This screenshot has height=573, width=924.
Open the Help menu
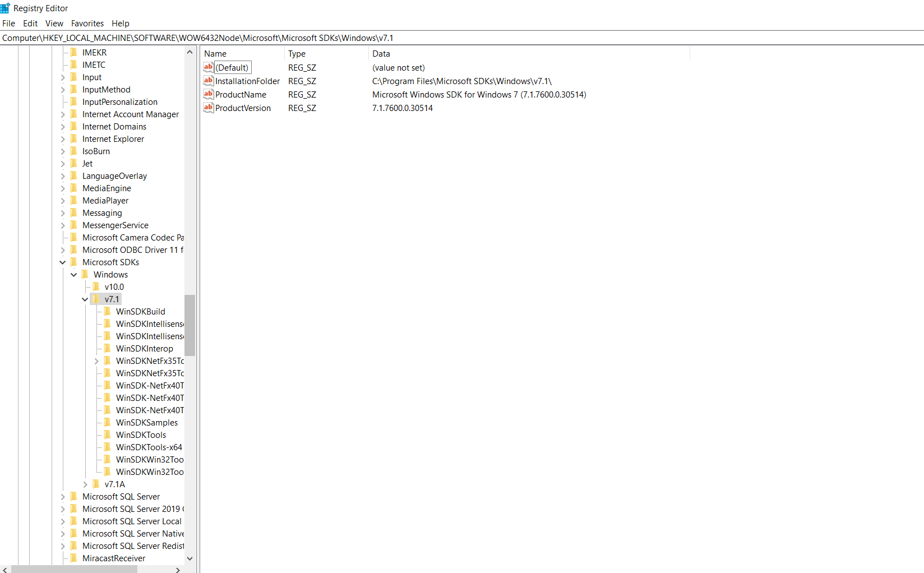pos(121,24)
